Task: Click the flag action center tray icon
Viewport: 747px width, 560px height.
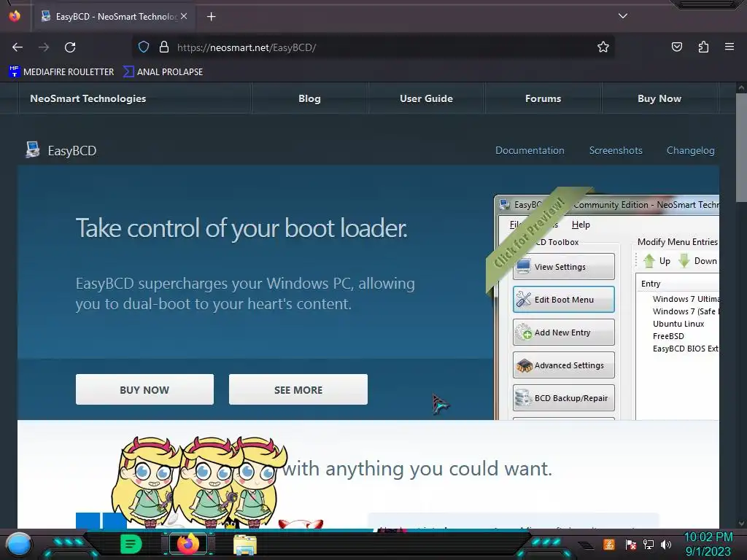Action: tap(631, 544)
